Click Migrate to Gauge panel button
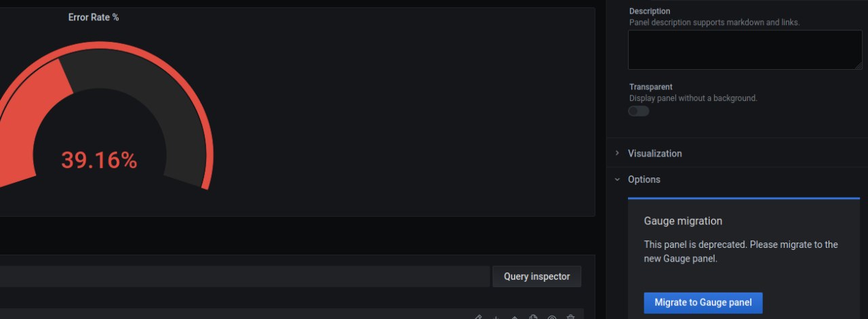Screen dimensions: 868x319 (x=703, y=303)
